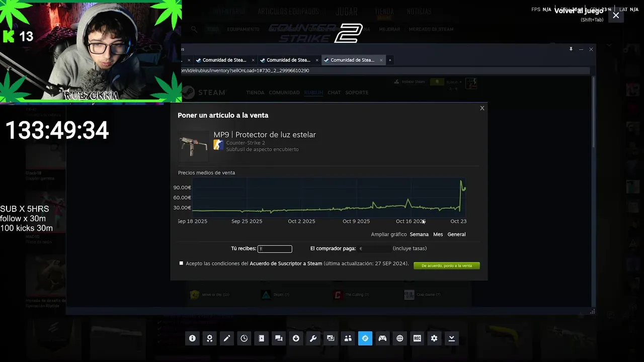644x362 pixels.
Task: Open the globe web icon
Action: point(400,338)
